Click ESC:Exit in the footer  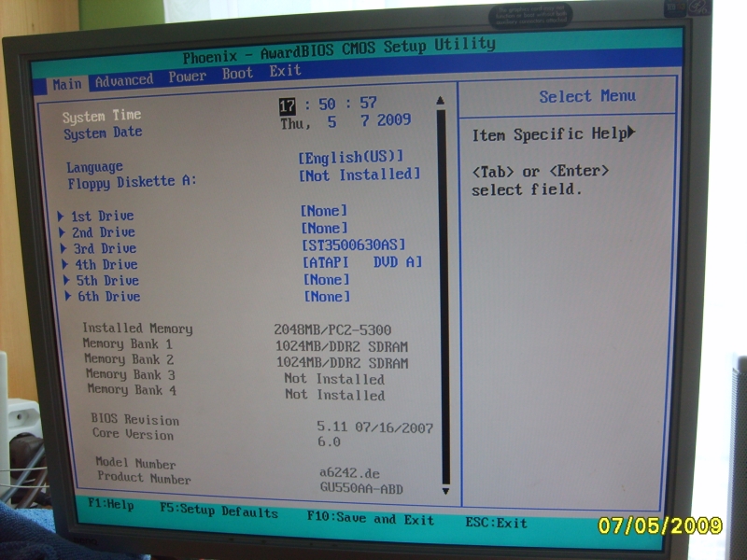497,523
